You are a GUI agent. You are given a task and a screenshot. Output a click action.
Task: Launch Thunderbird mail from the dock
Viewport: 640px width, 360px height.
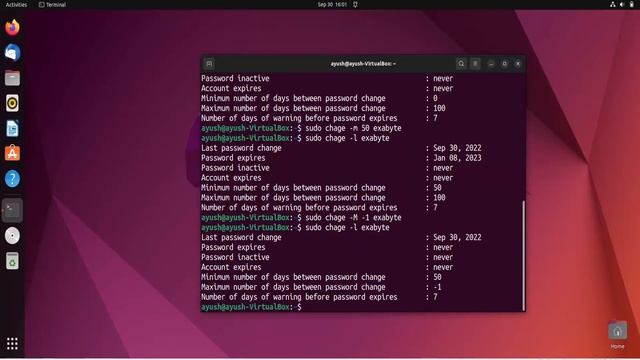click(x=12, y=53)
